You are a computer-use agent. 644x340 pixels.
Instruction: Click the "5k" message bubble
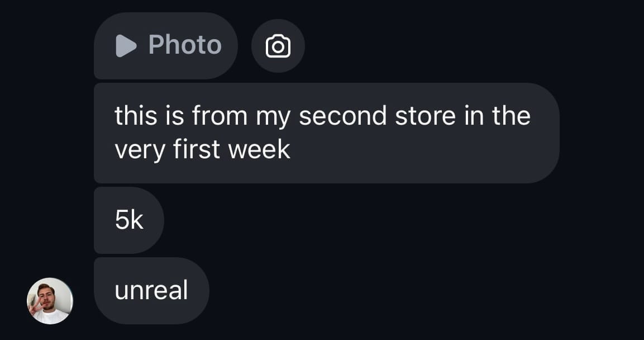click(x=129, y=220)
